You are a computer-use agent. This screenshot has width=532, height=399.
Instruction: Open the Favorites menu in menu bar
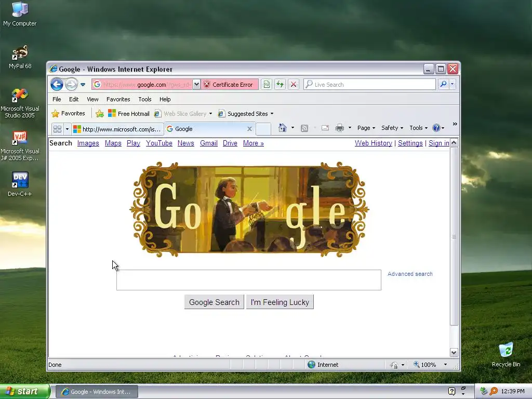118,99
